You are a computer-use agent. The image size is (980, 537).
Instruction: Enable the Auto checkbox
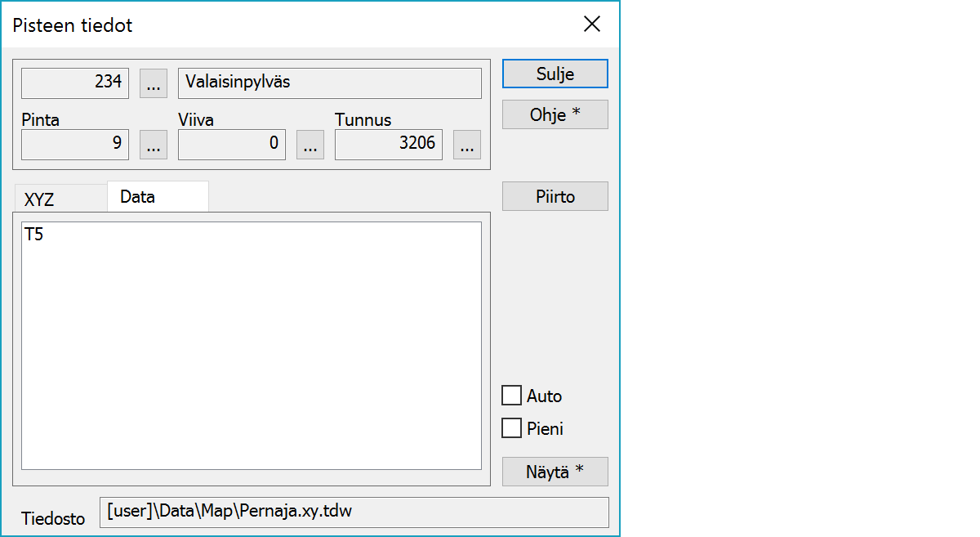point(512,396)
